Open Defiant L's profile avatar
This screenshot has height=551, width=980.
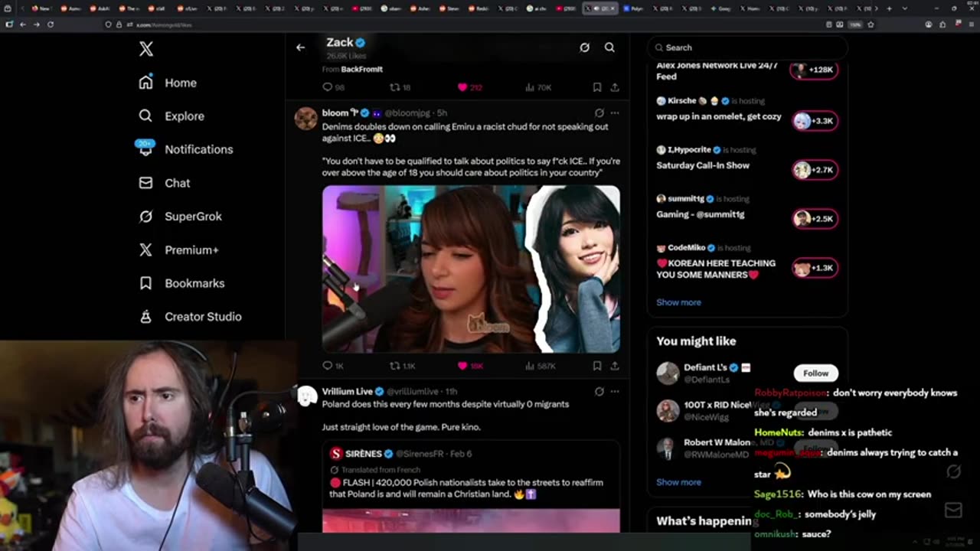pyautogui.click(x=668, y=373)
